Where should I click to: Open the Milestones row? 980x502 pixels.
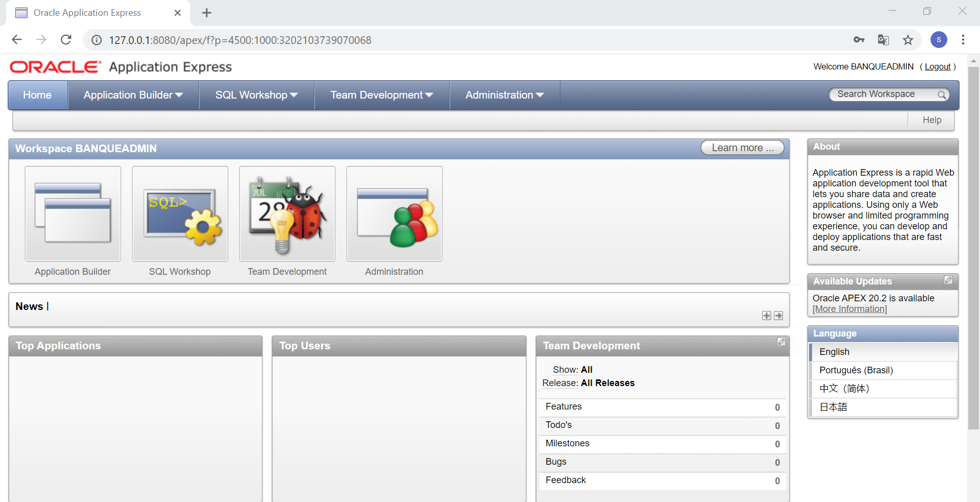[663, 444]
